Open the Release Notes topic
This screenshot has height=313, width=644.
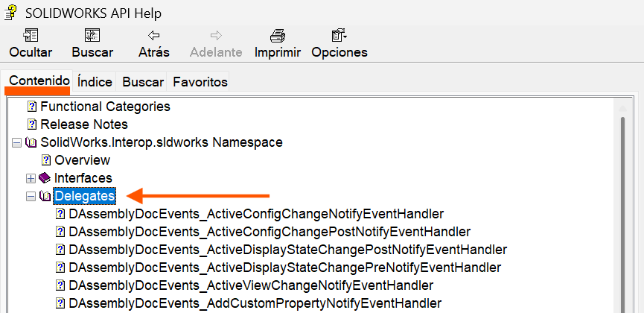(84, 124)
